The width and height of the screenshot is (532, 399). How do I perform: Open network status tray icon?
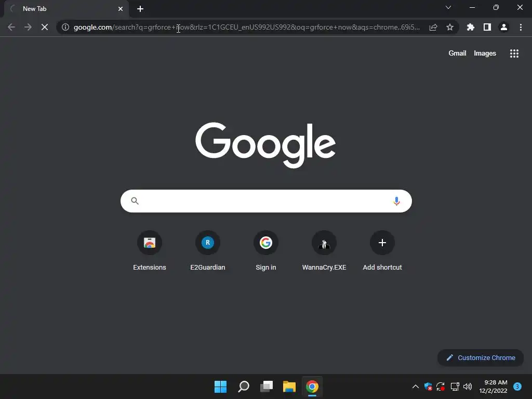(455, 387)
